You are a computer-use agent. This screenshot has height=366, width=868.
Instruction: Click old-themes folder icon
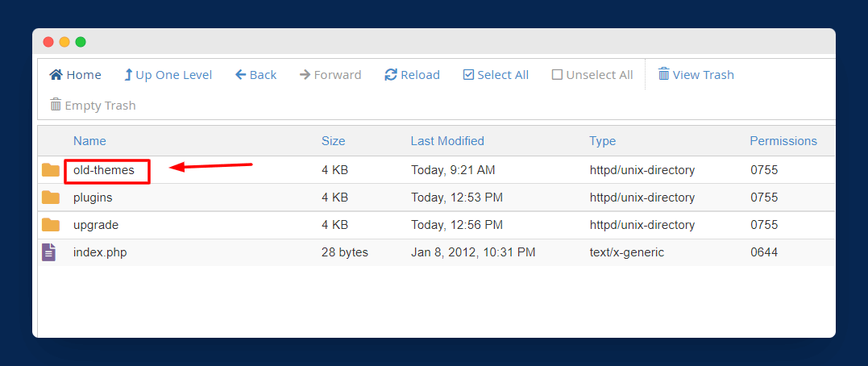51,170
